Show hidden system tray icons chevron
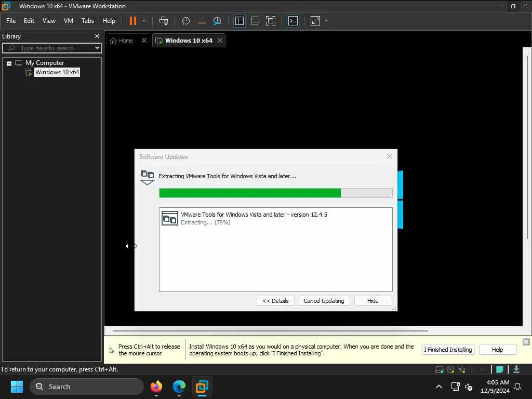532x399 pixels. (438, 387)
